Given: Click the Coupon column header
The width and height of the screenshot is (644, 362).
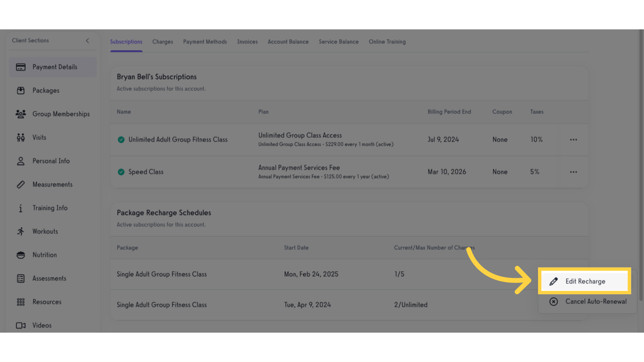Looking at the screenshot, I should pyautogui.click(x=502, y=112).
